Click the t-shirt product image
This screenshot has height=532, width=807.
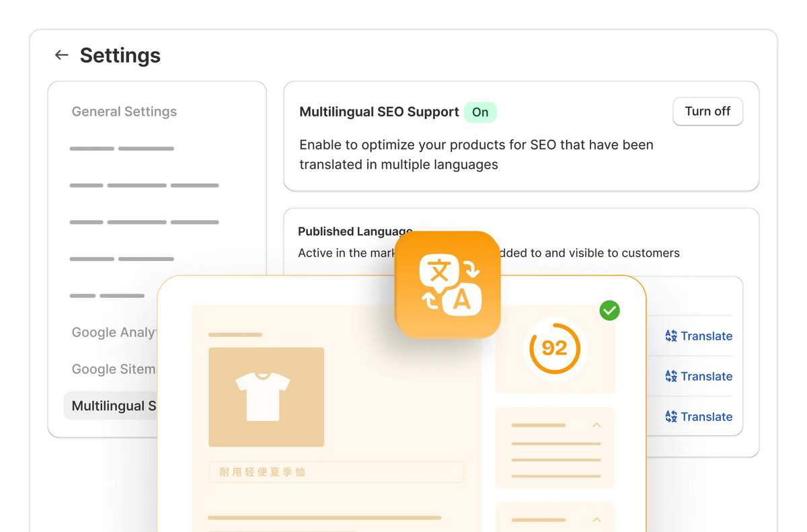[x=266, y=397]
